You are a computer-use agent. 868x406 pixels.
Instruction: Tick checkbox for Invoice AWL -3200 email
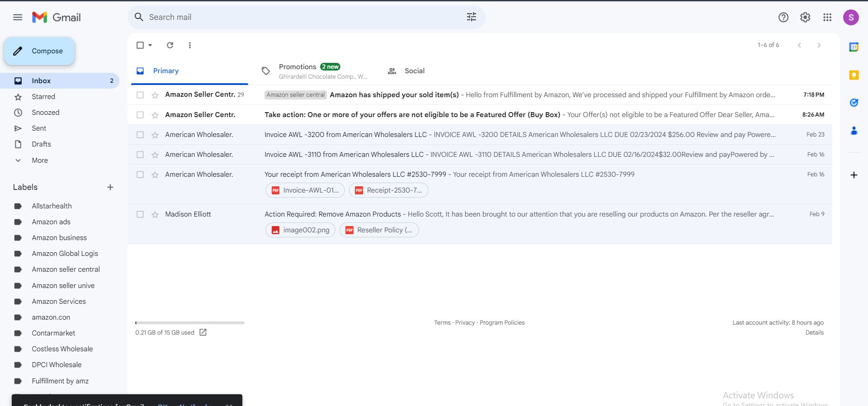(x=140, y=135)
